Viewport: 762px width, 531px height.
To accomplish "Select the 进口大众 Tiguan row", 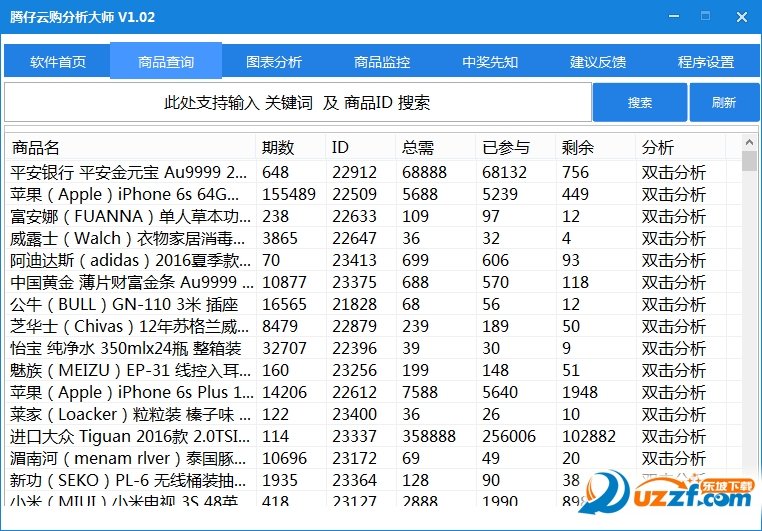I will (x=374, y=436).
